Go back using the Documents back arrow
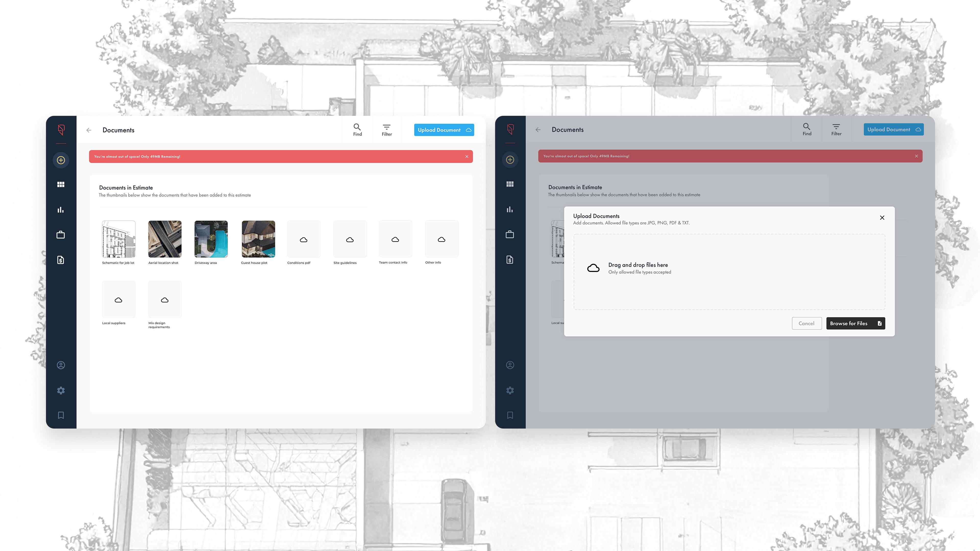980x551 pixels. (89, 130)
